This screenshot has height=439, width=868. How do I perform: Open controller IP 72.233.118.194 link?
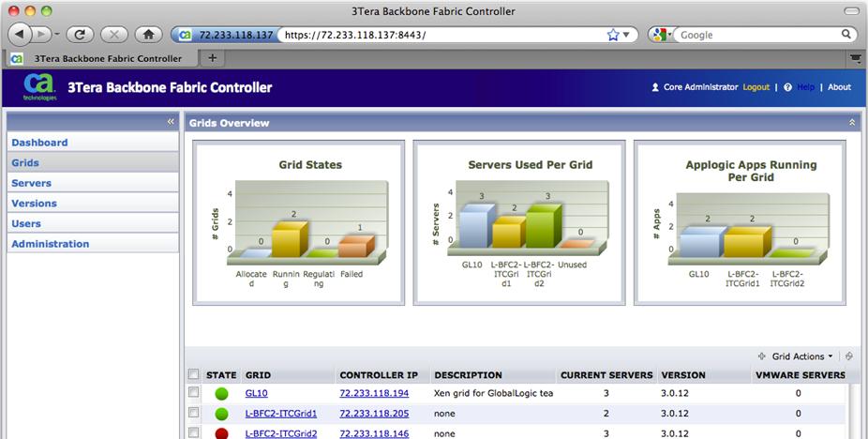374,393
